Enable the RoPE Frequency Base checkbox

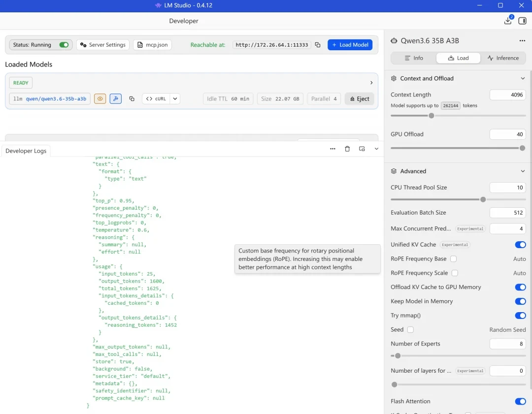[x=453, y=259]
